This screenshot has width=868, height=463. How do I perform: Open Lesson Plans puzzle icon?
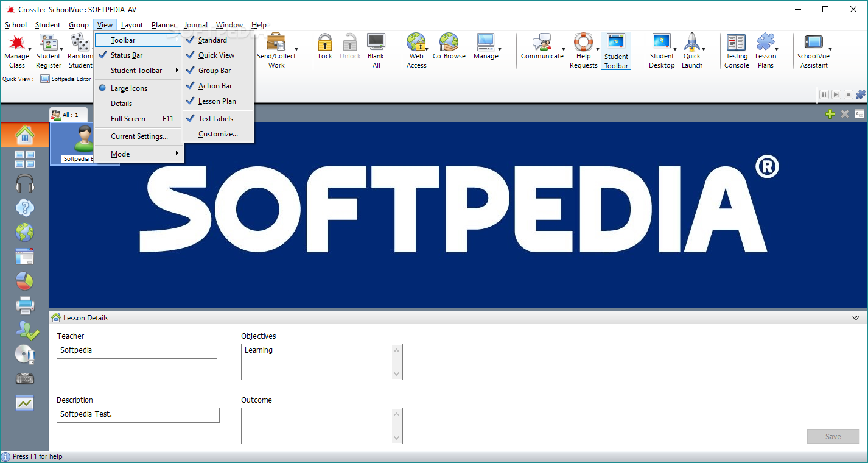tap(765, 42)
